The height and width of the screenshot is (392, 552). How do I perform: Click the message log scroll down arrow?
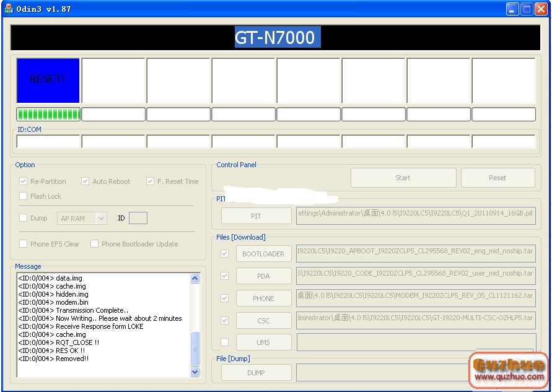coord(195,372)
